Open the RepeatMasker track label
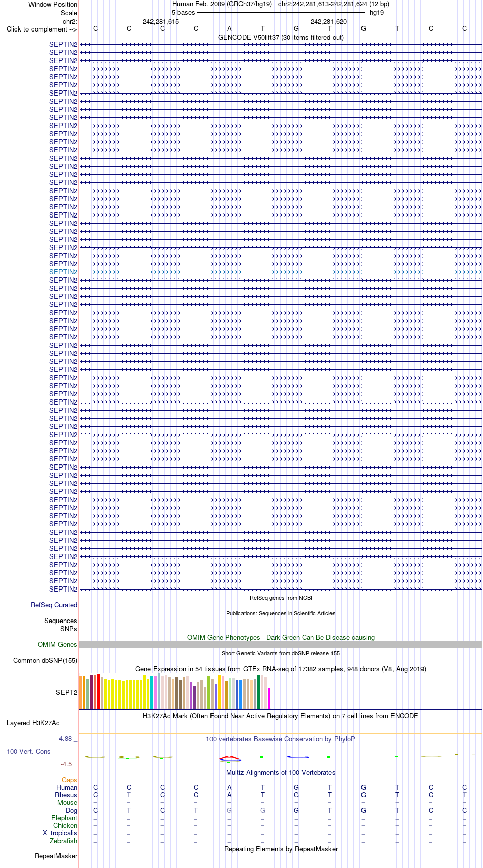The height and width of the screenshot is (868, 483). tap(56, 856)
